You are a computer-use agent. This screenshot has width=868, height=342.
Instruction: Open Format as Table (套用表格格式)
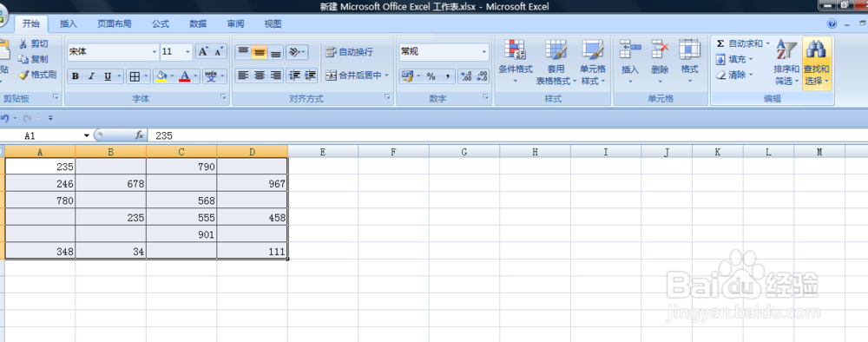coord(556,62)
